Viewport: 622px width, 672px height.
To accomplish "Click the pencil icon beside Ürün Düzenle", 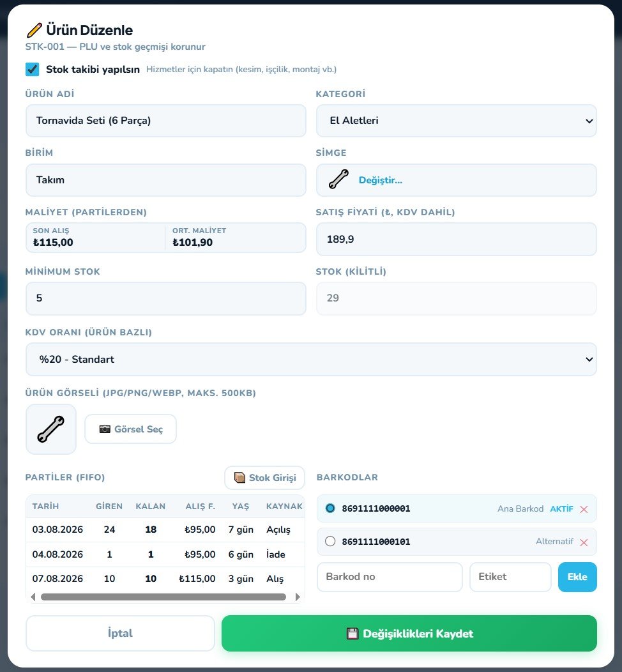I will tap(34, 30).
